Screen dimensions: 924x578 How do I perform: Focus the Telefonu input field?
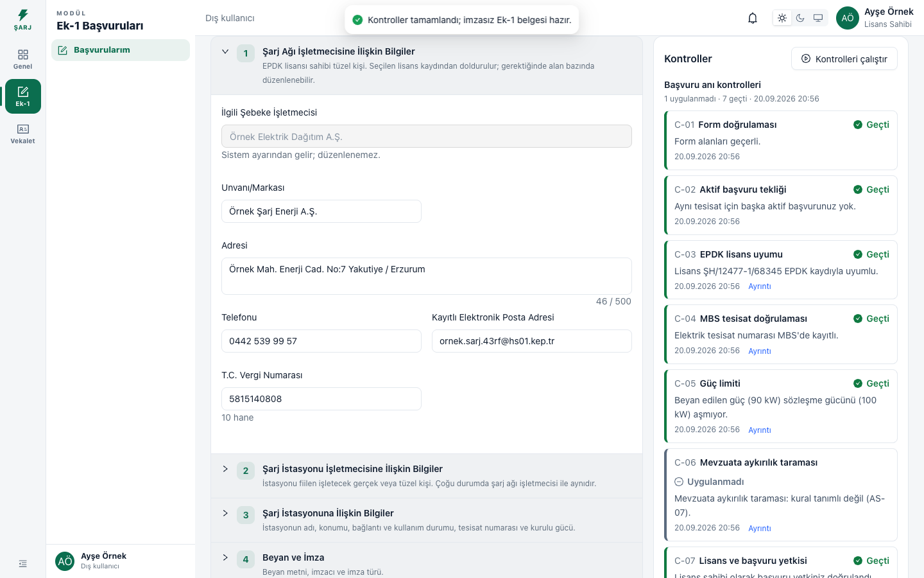click(x=321, y=341)
